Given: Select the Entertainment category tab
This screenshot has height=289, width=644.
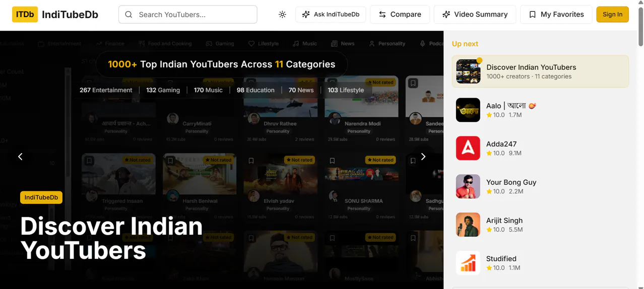Looking at the screenshot, I should [x=59, y=44].
